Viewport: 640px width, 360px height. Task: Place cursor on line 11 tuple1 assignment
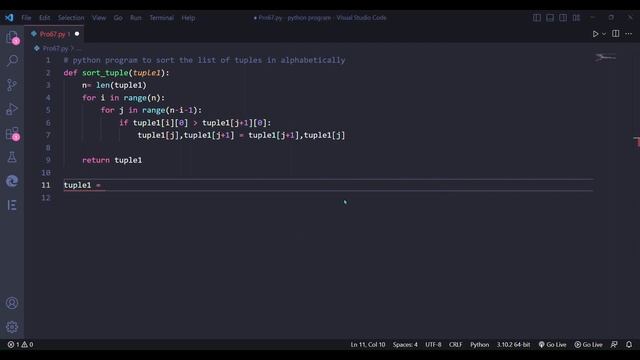tap(82, 185)
